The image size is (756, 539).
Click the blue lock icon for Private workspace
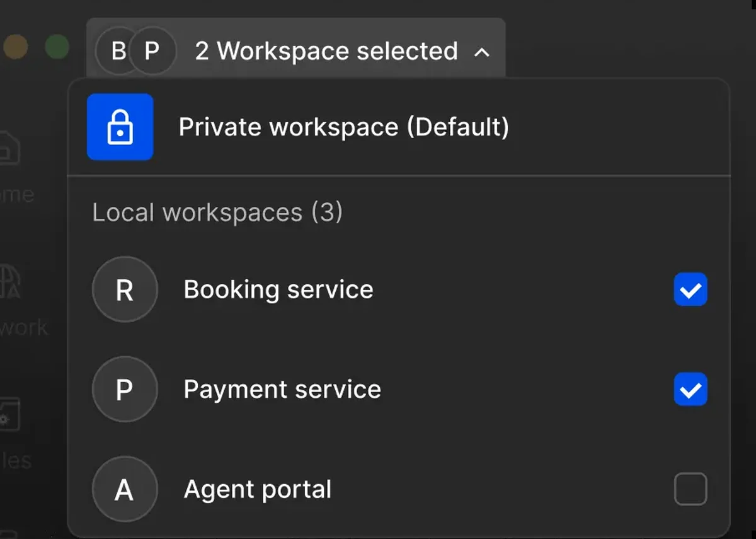tap(120, 127)
